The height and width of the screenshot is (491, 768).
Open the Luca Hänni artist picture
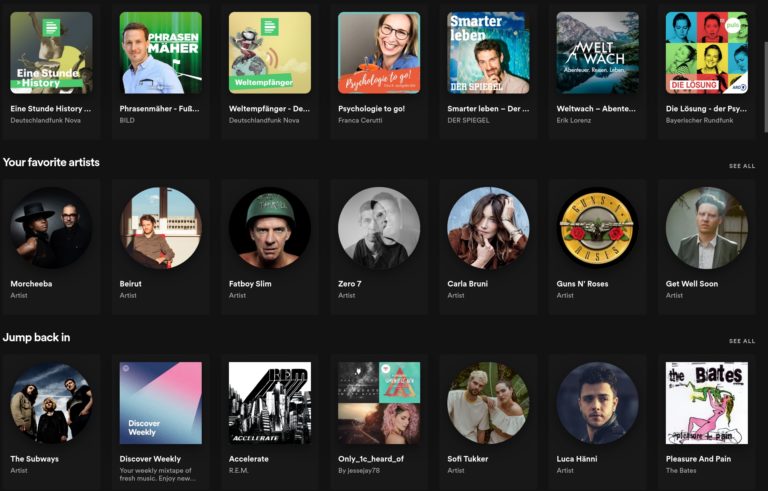598,403
